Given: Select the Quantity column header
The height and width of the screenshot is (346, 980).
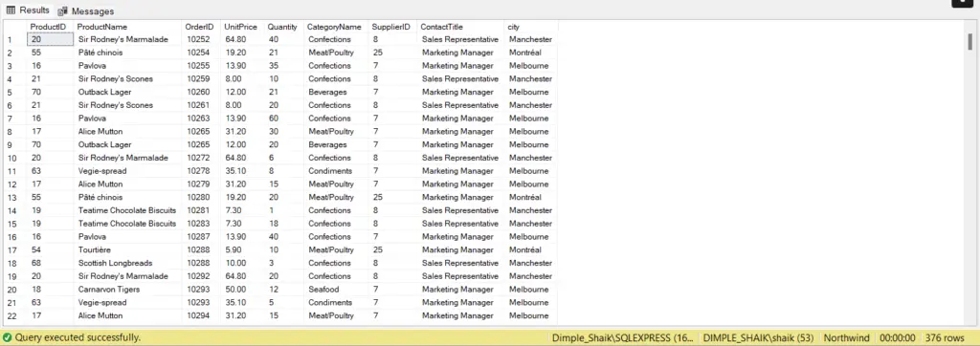Looking at the screenshot, I should click(x=283, y=27).
